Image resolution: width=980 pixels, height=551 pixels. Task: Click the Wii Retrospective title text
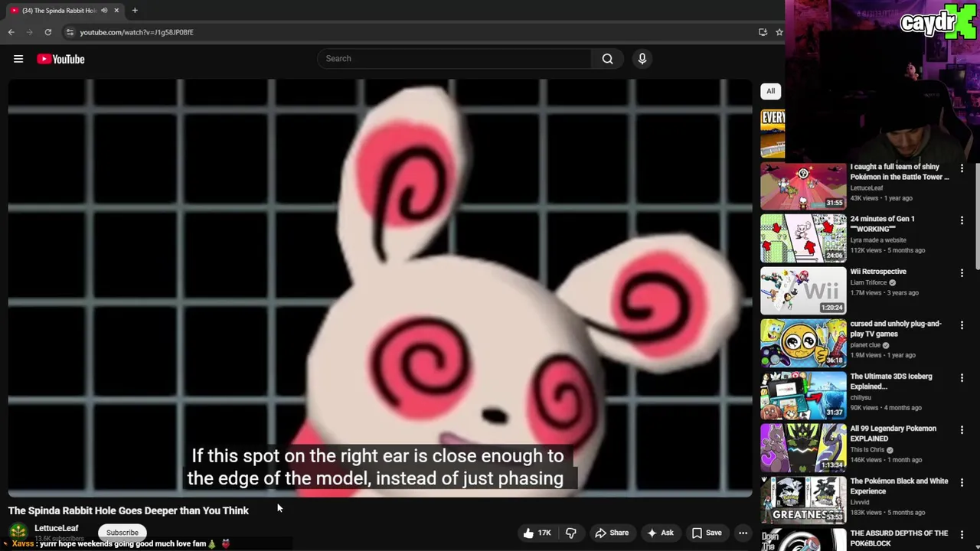[x=878, y=272]
